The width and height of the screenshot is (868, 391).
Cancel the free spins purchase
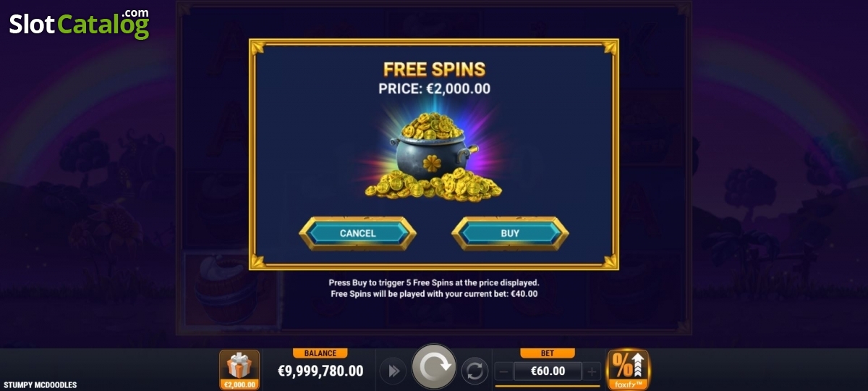[x=357, y=233]
